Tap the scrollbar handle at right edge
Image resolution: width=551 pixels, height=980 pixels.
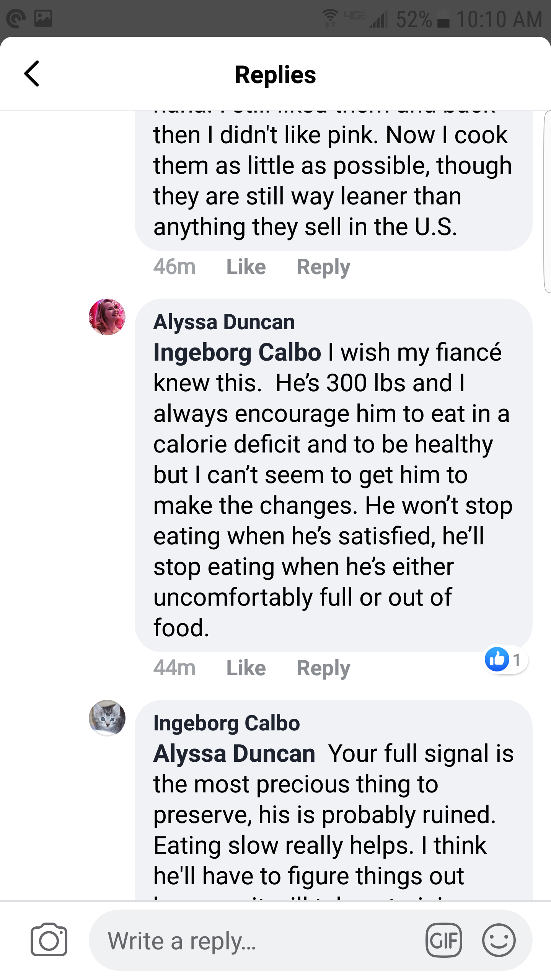pos(548,203)
